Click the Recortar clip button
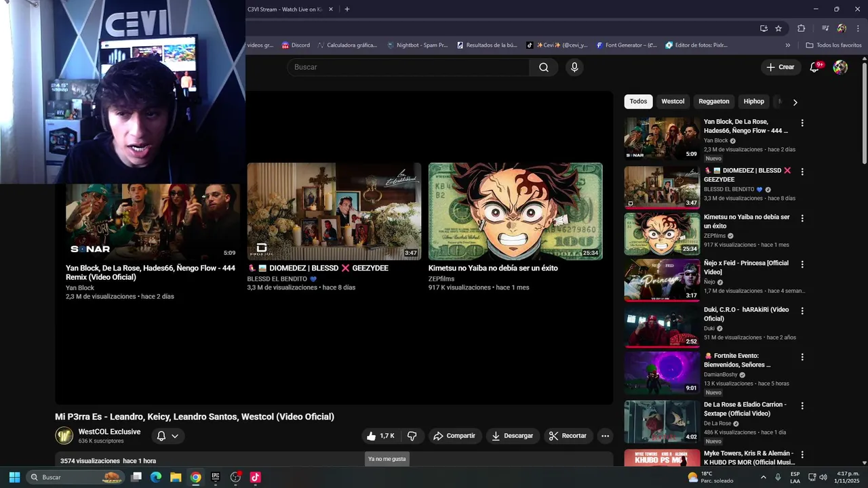This screenshot has height=488, width=868. 568,436
